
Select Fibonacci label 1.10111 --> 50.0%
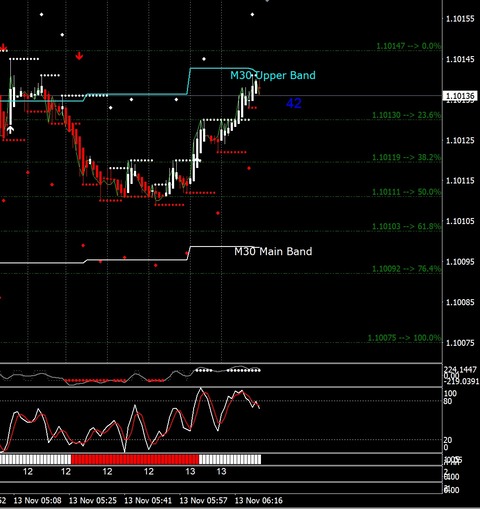[406, 192]
